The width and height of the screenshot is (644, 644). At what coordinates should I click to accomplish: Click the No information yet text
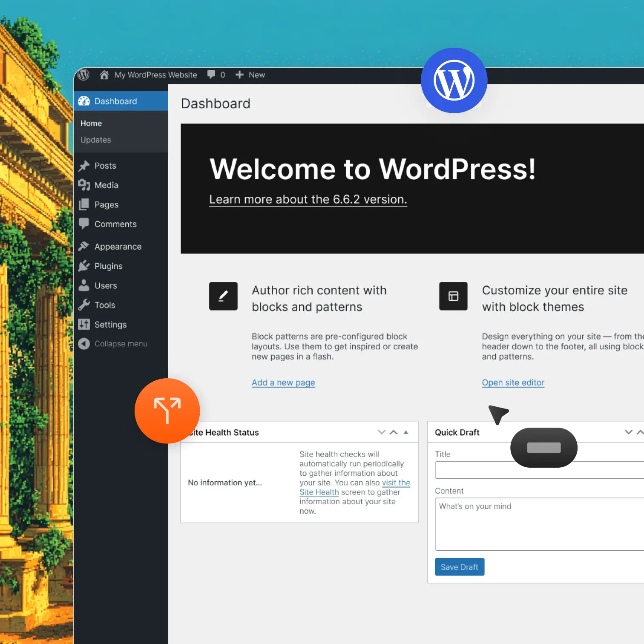225,483
